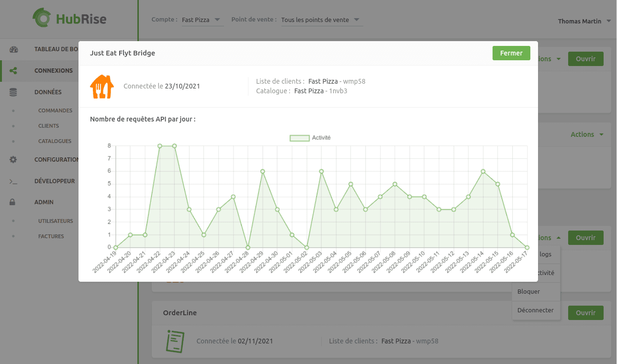Click the Configuration gear icon
The image size is (617, 364).
coord(13,160)
